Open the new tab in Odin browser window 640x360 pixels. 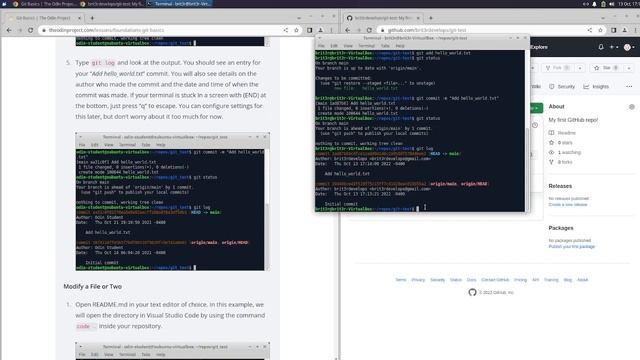pyautogui.click(x=92, y=18)
